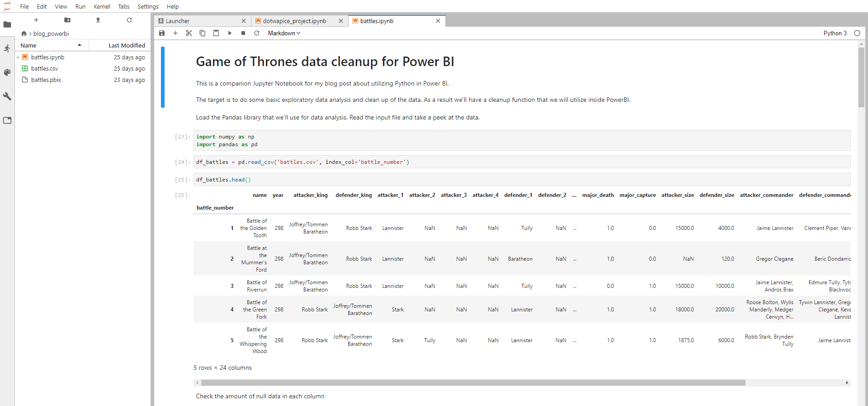
Task: Close the dotwapice_project.ipynb tab
Action: 341,21
